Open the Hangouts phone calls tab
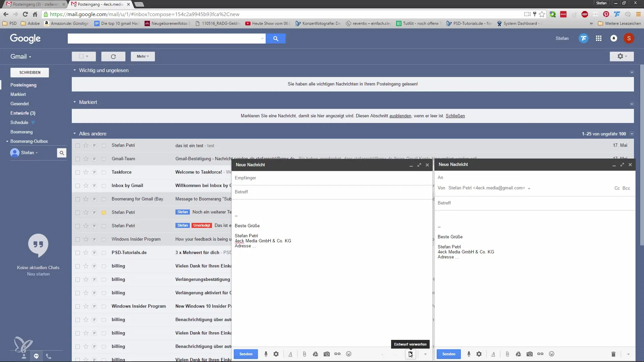This screenshot has width=644, height=362. pyautogui.click(x=49, y=356)
